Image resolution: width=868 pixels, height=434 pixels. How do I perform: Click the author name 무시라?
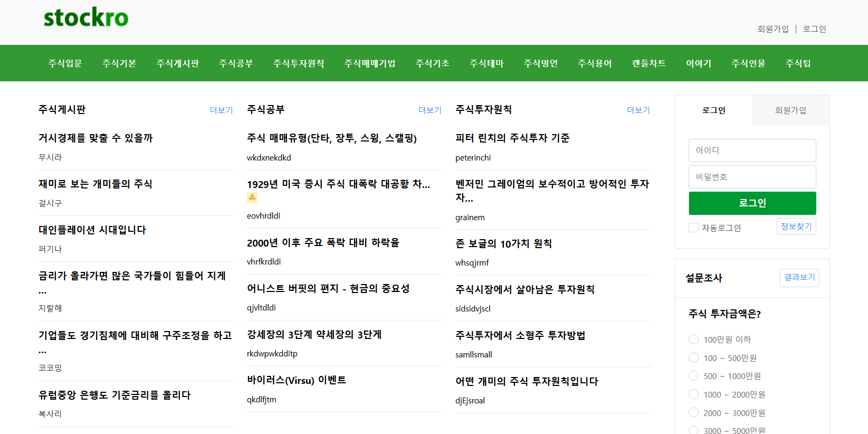tap(50, 157)
